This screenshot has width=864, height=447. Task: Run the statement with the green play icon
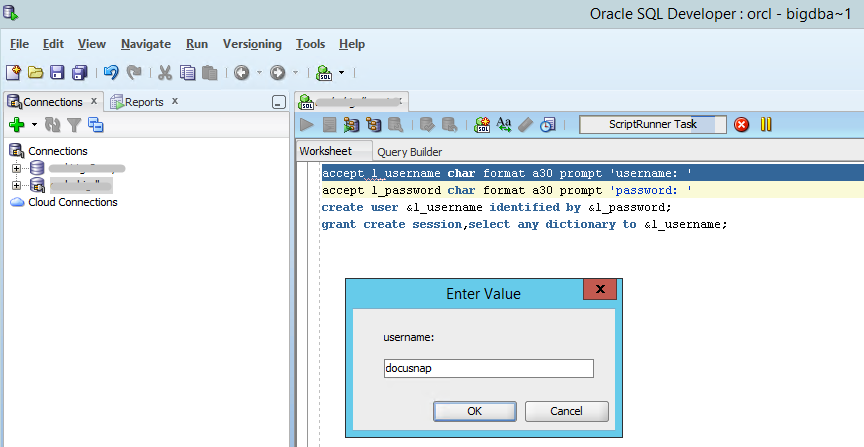click(307, 125)
